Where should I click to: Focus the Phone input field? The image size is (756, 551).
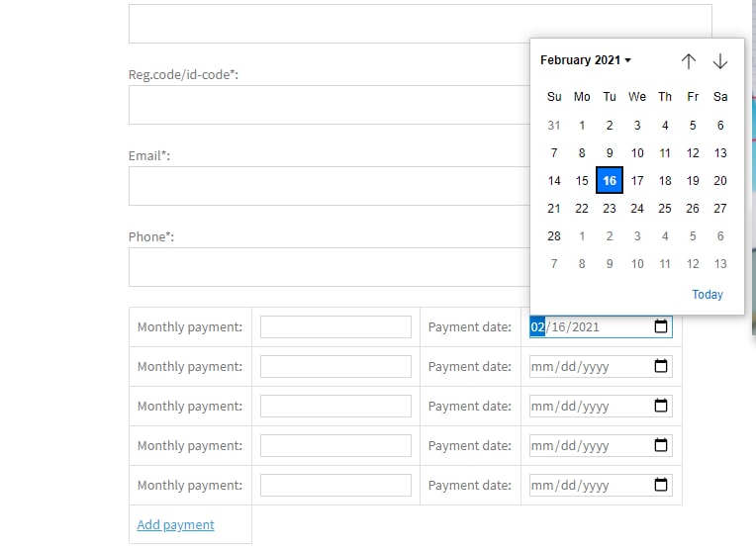(x=327, y=267)
